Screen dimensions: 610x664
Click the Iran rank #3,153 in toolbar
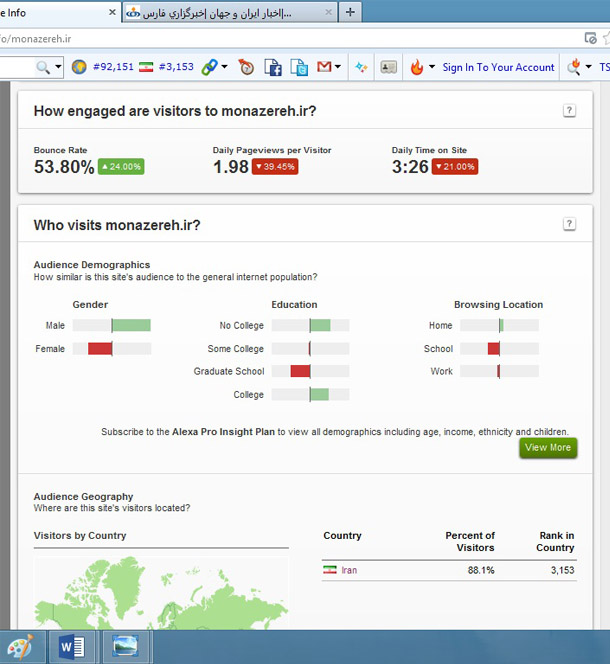coord(176,67)
